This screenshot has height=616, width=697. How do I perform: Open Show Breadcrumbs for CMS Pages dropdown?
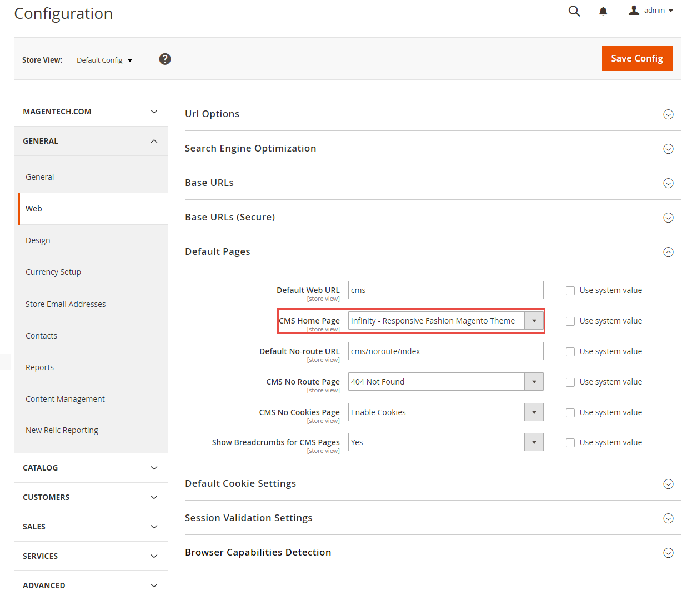click(x=445, y=442)
